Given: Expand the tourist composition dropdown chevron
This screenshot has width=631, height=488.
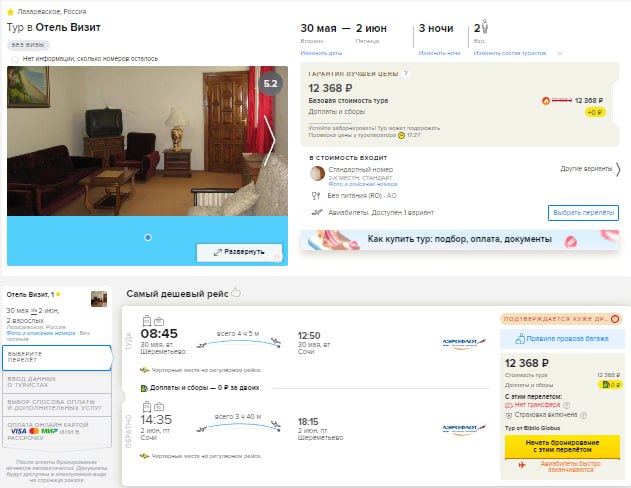Looking at the screenshot, I should pos(560,53).
